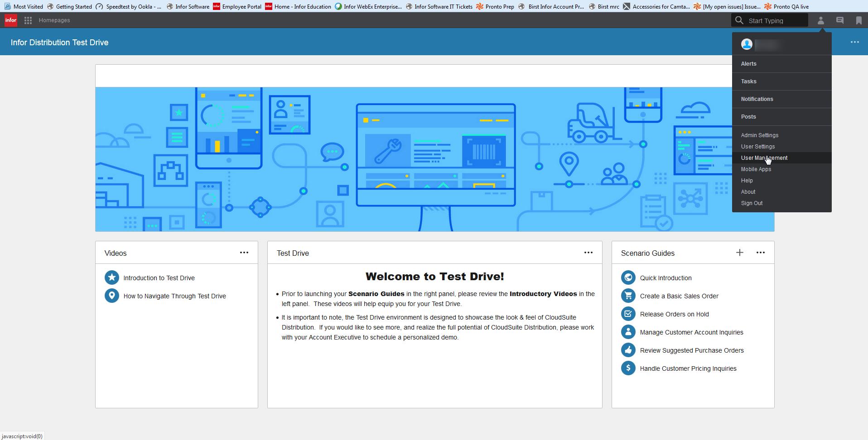Open the Birst mrc bookmark
The height and width of the screenshot is (440, 868).
(603, 6)
